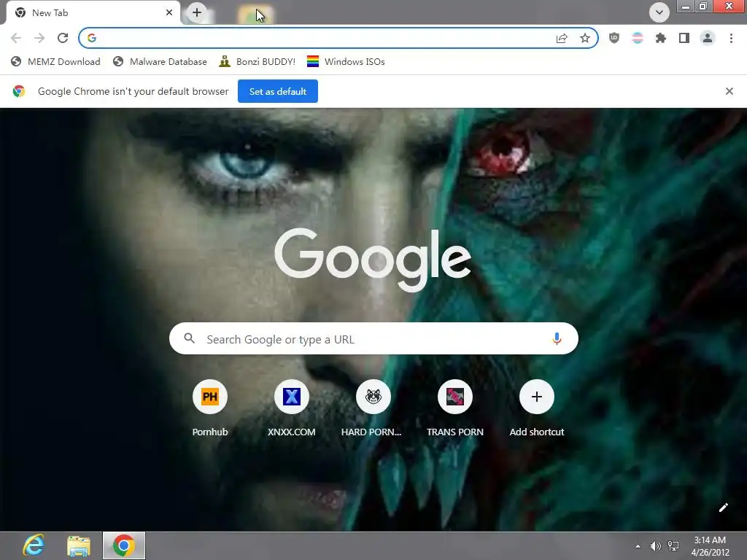
Task: Toggle the side panel icon
Action: pyautogui.click(x=684, y=38)
